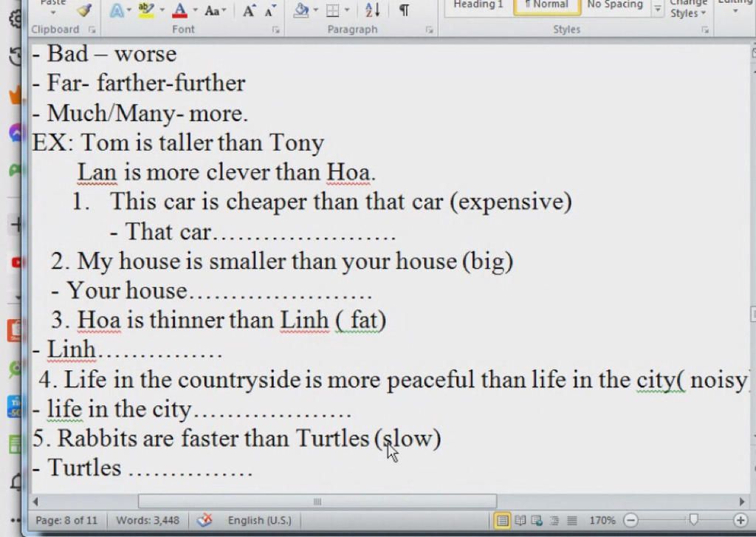Screen dimensions: 756x537
Task: Click the word "(expensive)" in sentence 1
Action: point(511,202)
